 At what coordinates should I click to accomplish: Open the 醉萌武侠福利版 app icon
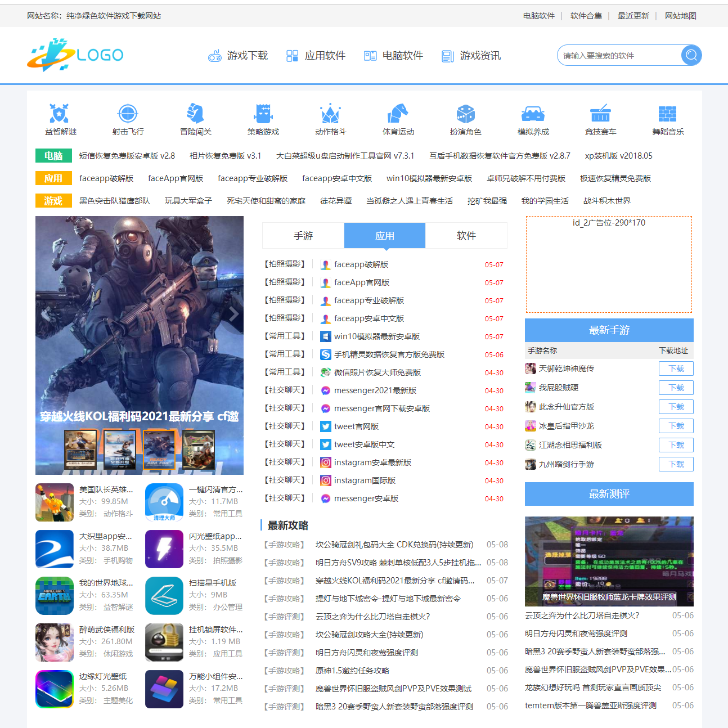pyautogui.click(x=55, y=642)
